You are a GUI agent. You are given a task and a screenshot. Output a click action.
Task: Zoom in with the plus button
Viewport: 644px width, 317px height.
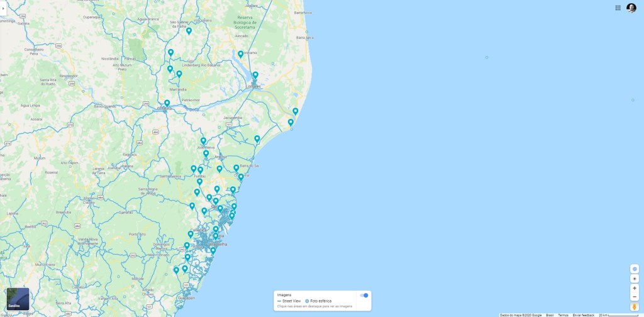(635, 287)
